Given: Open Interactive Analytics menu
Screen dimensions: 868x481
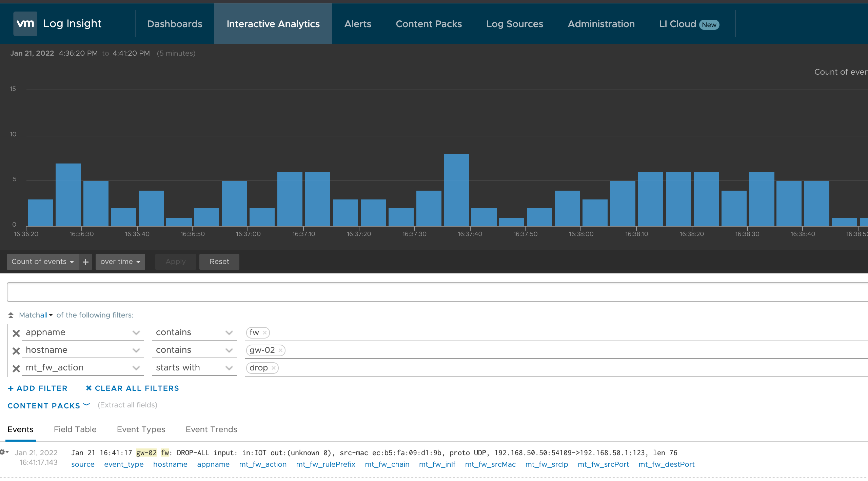Looking at the screenshot, I should click(x=273, y=24).
